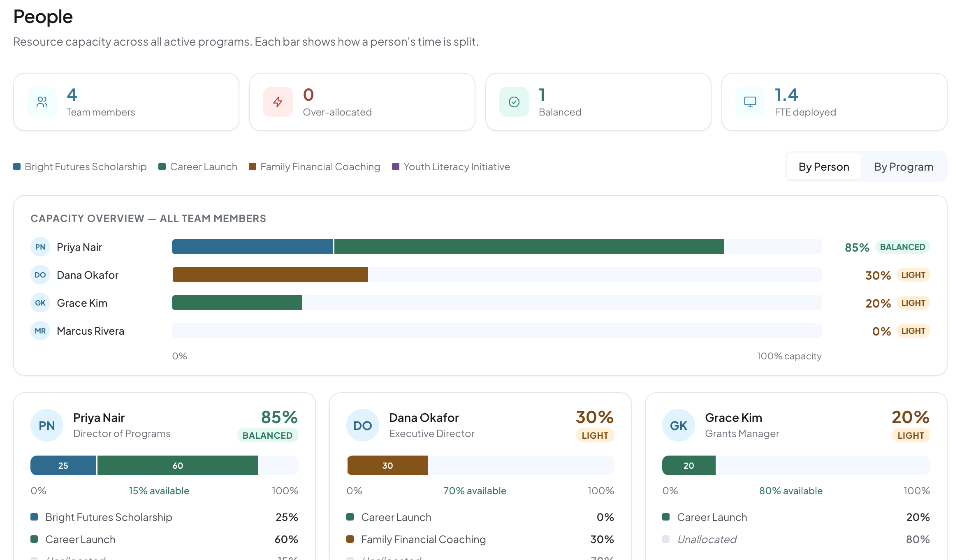
Task: Click the Unallocated 80% row on Grace's card
Action: point(796,539)
